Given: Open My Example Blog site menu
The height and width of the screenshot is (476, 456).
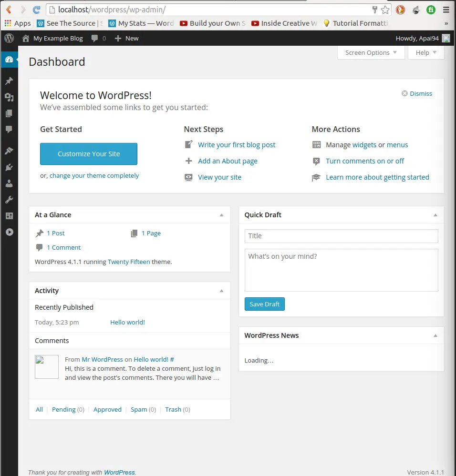Looking at the screenshot, I should (52, 38).
